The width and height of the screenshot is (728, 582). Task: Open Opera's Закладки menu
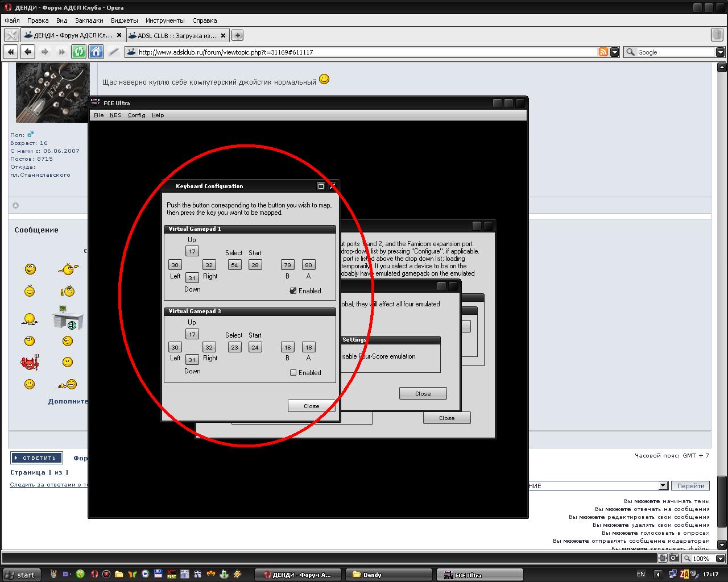click(89, 20)
